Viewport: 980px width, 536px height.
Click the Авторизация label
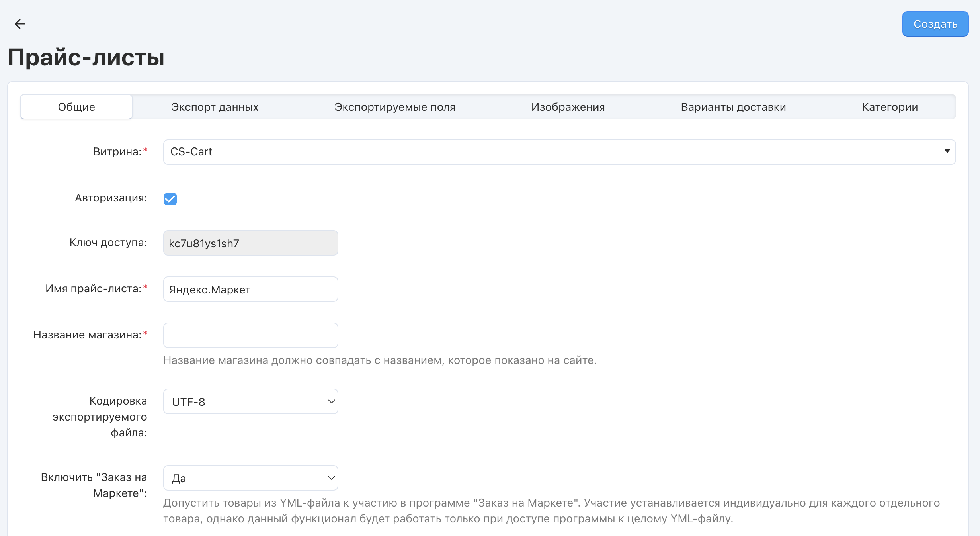(x=111, y=198)
